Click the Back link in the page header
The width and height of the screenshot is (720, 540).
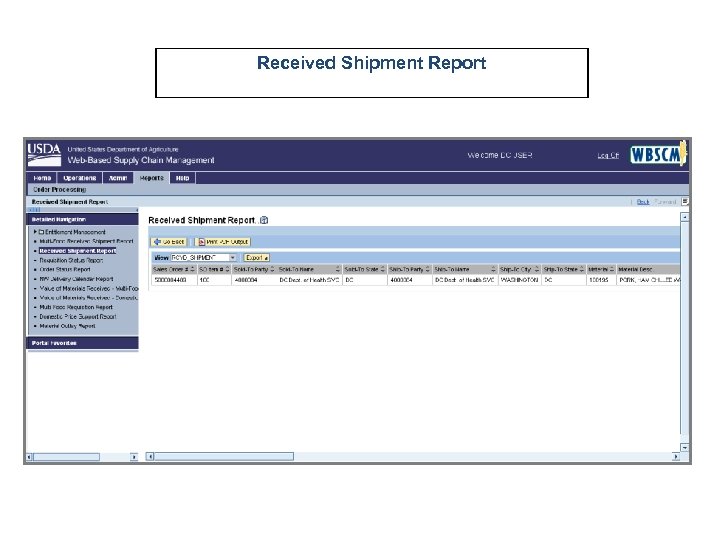[x=643, y=202]
